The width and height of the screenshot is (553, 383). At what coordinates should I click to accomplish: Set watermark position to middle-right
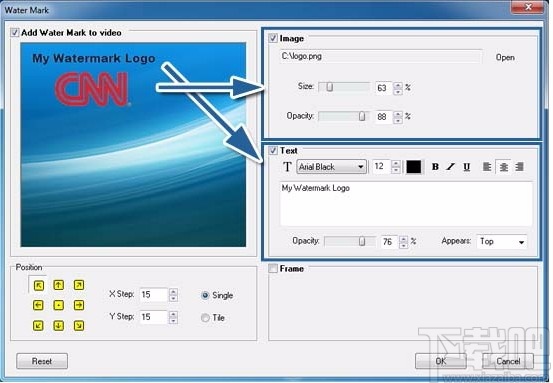pyautogui.click(x=79, y=305)
